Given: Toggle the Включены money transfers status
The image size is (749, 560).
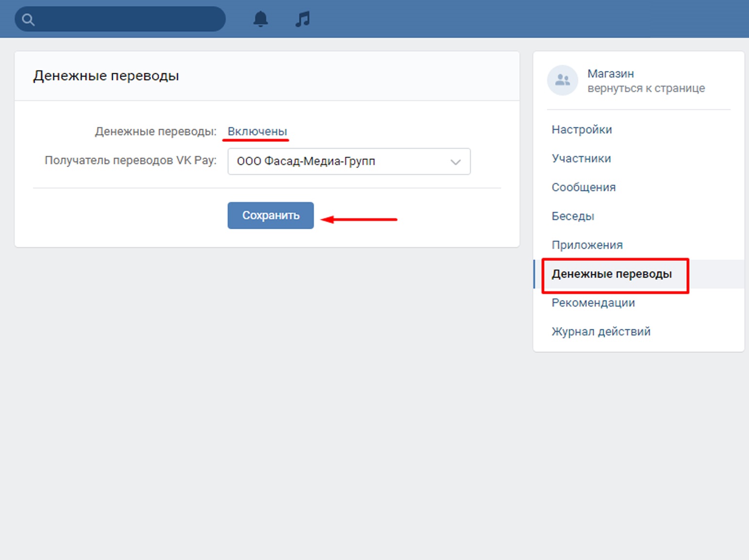Looking at the screenshot, I should click(x=257, y=132).
